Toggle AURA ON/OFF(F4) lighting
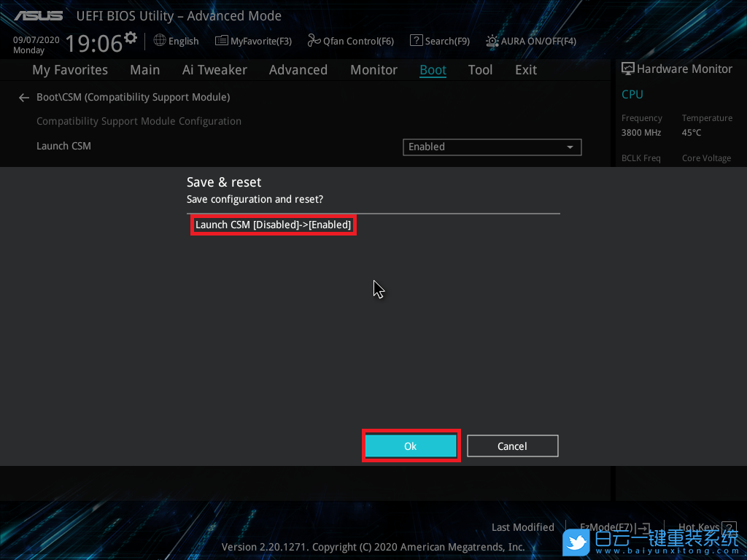747x560 pixels. click(x=493, y=41)
